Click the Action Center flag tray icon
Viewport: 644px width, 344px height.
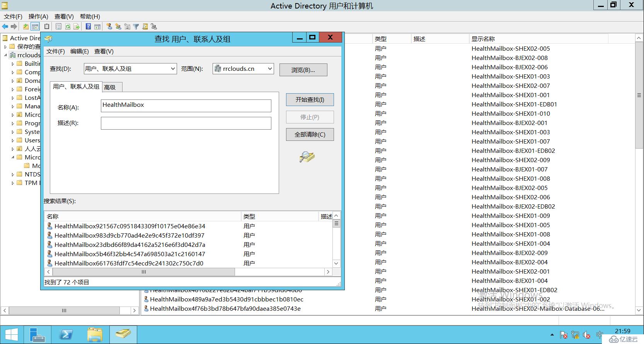coord(564,335)
